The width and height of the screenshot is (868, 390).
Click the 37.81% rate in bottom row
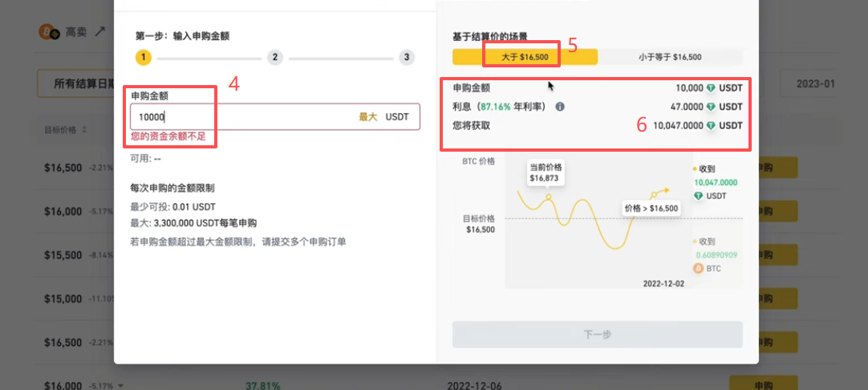pyautogui.click(x=262, y=385)
